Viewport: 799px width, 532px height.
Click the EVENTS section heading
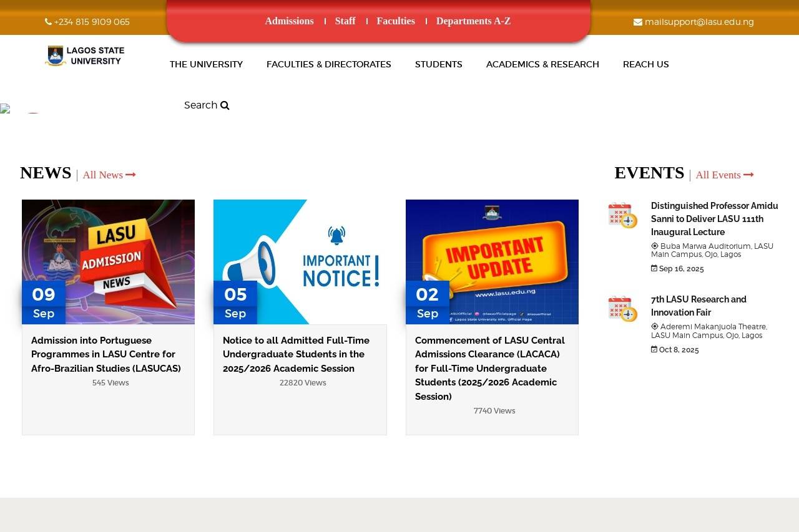coord(649,173)
